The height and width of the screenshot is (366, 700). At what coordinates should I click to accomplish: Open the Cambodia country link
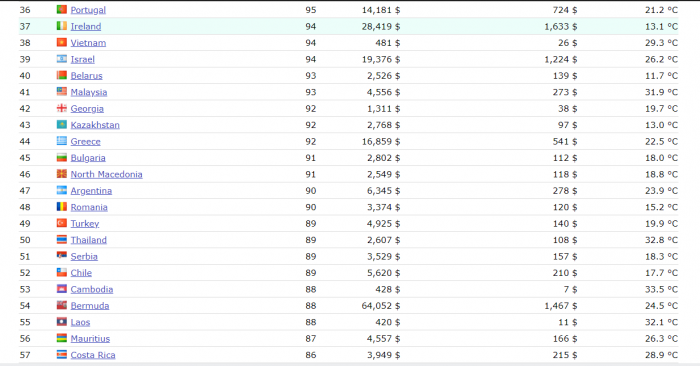point(92,289)
